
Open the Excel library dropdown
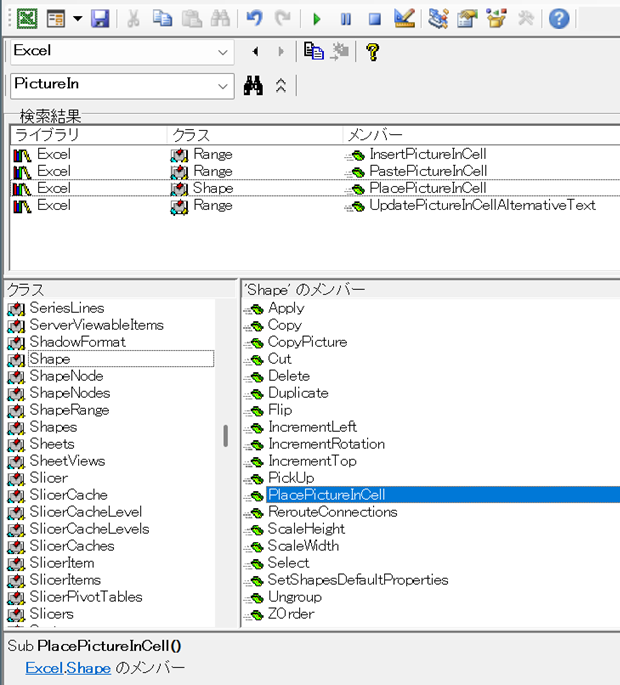[x=222, y=52]
